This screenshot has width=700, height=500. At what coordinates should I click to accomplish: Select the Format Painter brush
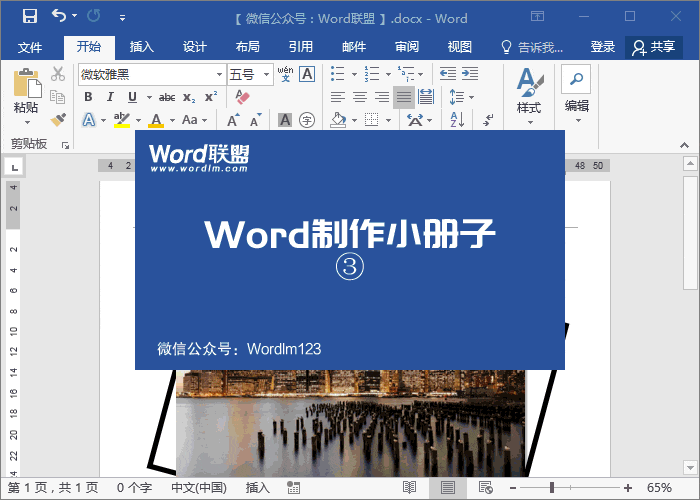click(x=58, y=120)
